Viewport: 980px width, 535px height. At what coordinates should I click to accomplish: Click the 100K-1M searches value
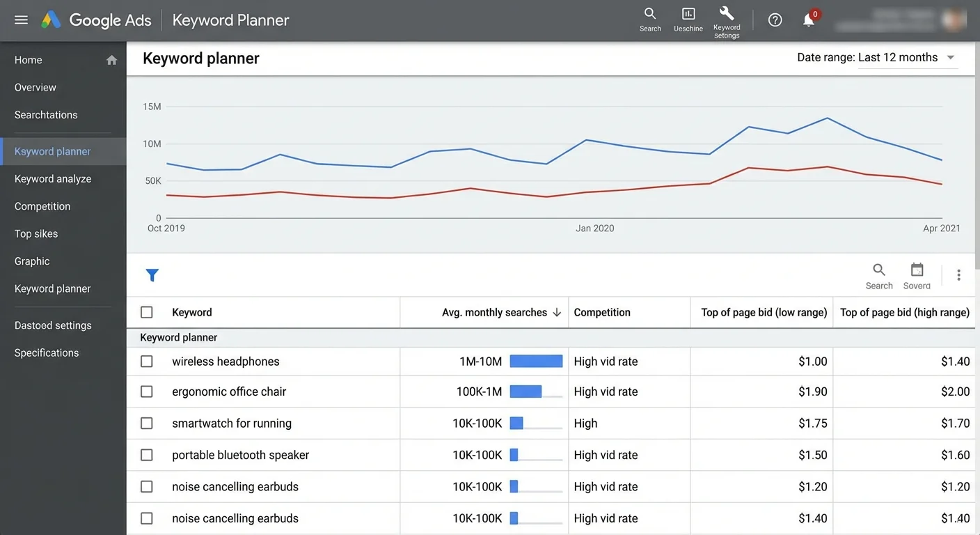tap(479, 391)
